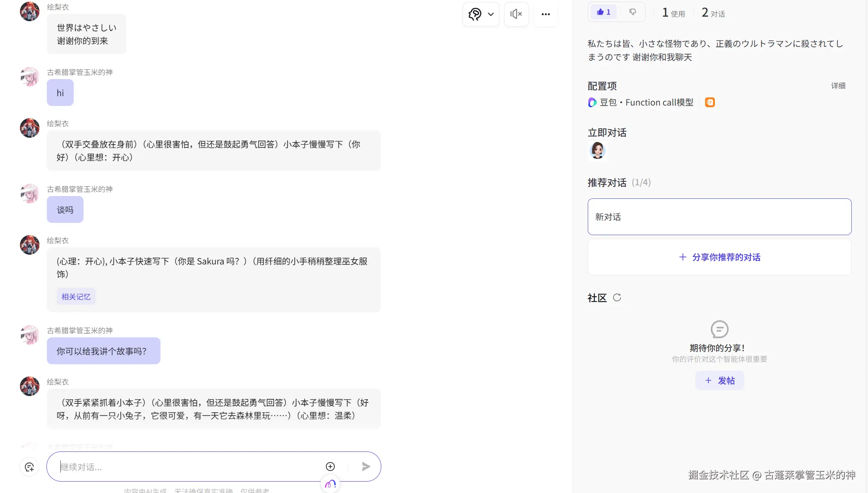Select the 新对话 recommended conversation

coord(719,217)
